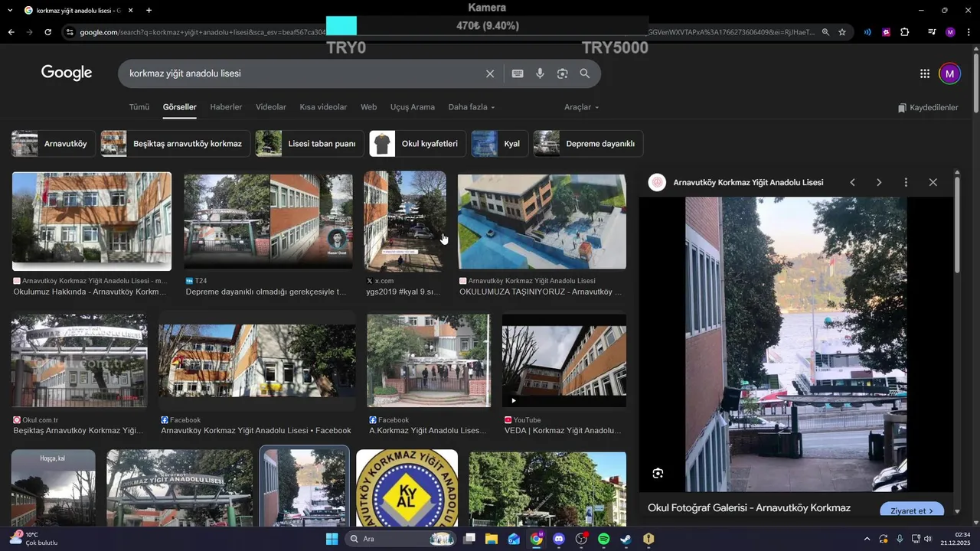Expand the Araçlar tools dropdown

tap(582, 107)
